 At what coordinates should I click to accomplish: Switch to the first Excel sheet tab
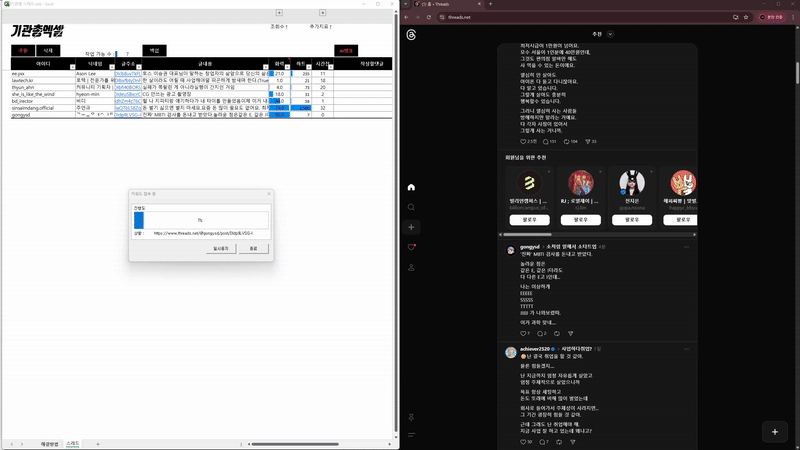(49, 444)
